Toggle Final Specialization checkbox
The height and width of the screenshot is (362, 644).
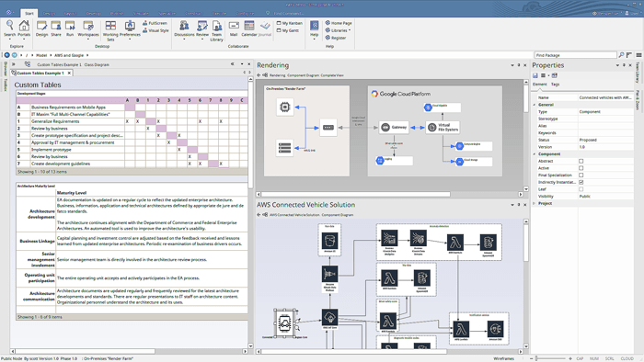coord(581,175)
